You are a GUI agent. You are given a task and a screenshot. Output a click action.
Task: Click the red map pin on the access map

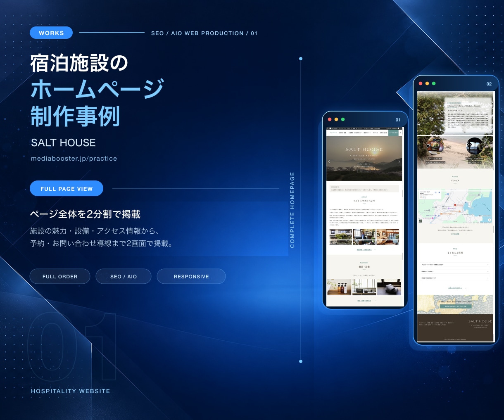pos(455,205)
